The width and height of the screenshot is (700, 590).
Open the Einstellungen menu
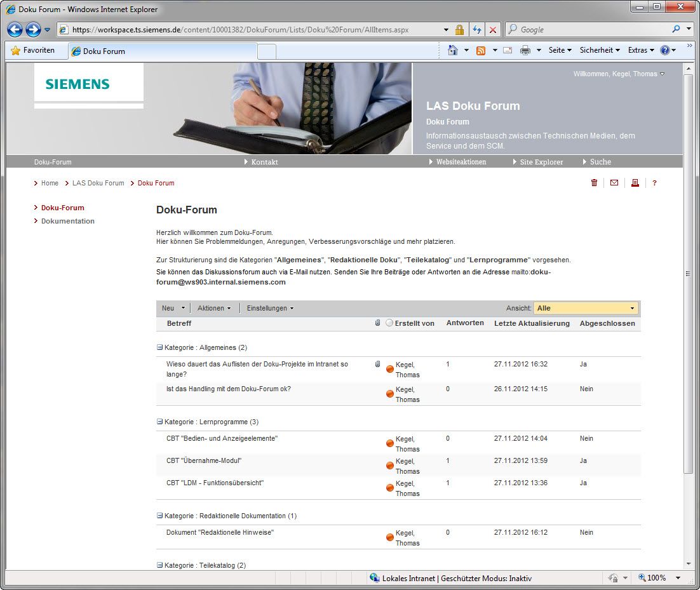click(270, 308)
